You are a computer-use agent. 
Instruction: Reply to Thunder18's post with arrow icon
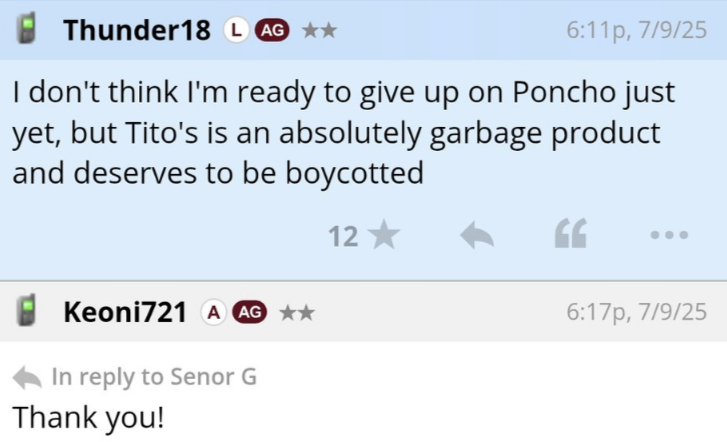(477, 235)
